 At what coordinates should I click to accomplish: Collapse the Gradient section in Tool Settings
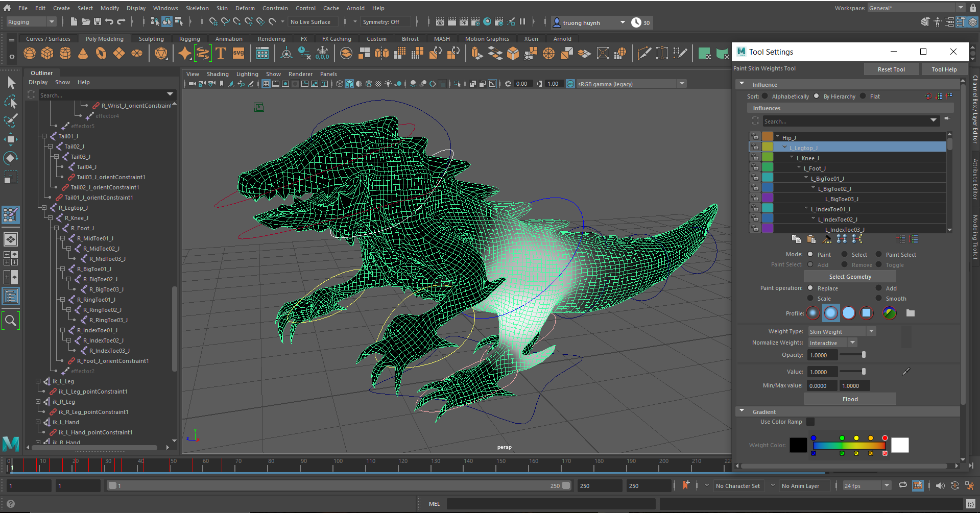(742, 411)
